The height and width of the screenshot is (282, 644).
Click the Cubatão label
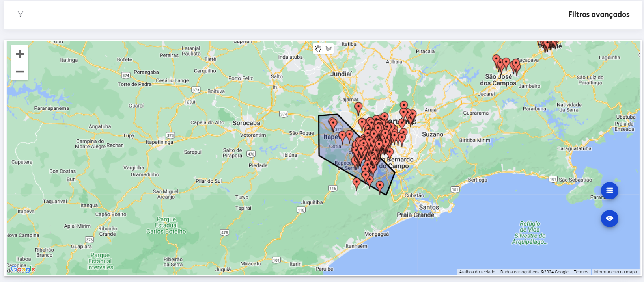pyautogui.click(x=414, y=195)
